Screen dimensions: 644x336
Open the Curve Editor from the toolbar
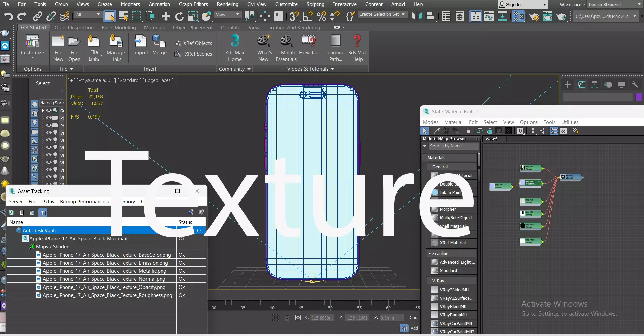(x=489, y=16)
